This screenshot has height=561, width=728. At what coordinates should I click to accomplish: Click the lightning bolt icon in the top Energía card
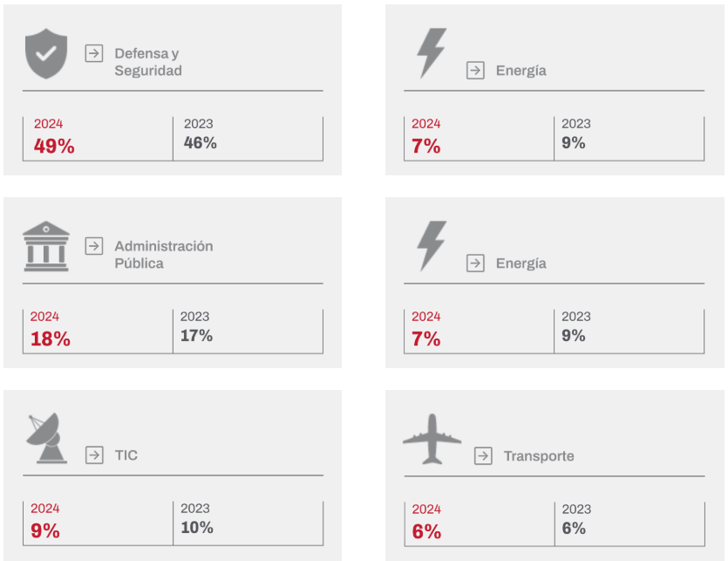432,53
